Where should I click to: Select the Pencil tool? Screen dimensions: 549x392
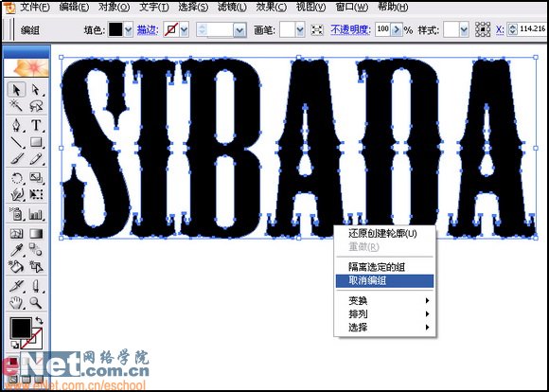pos(36,158)
